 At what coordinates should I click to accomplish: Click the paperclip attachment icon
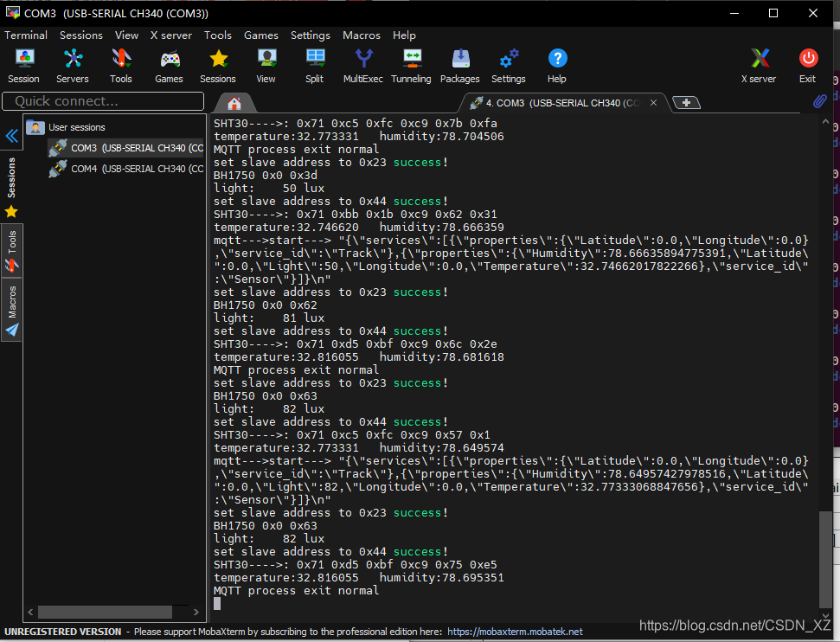click(x=819, y=101)
